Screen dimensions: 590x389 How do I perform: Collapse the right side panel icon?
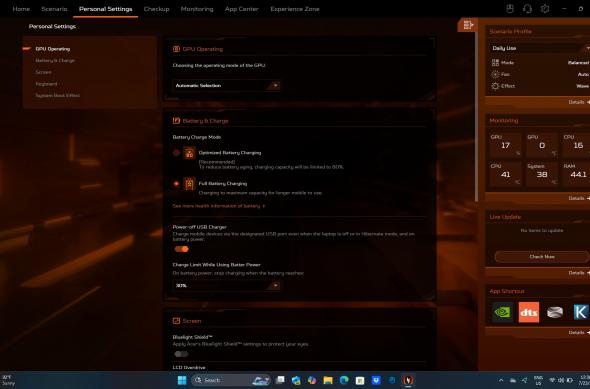[x=468, y=25]
